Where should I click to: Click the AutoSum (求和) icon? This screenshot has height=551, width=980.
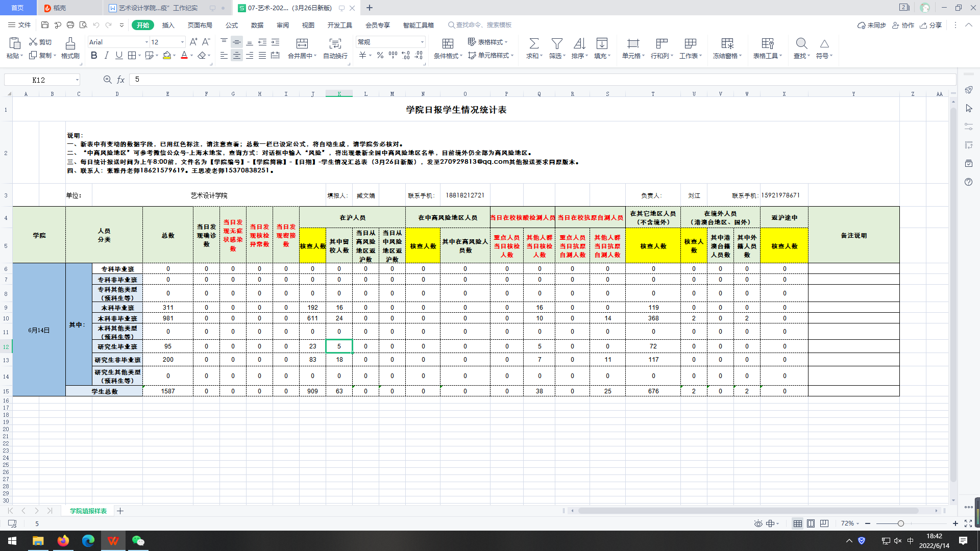pos(533,44)
